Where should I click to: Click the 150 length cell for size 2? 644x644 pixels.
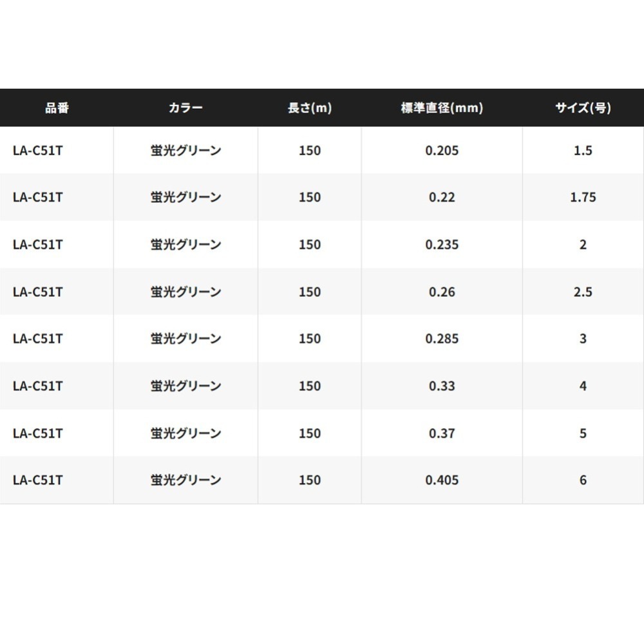(310, 245)
